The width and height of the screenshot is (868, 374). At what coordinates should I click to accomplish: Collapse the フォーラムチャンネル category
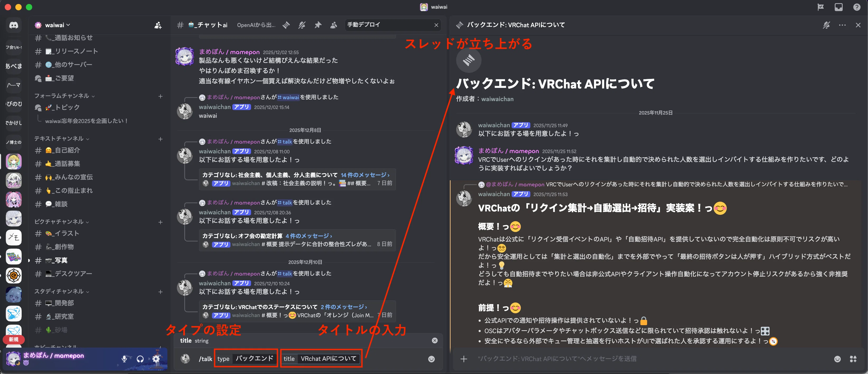point(65,96)
